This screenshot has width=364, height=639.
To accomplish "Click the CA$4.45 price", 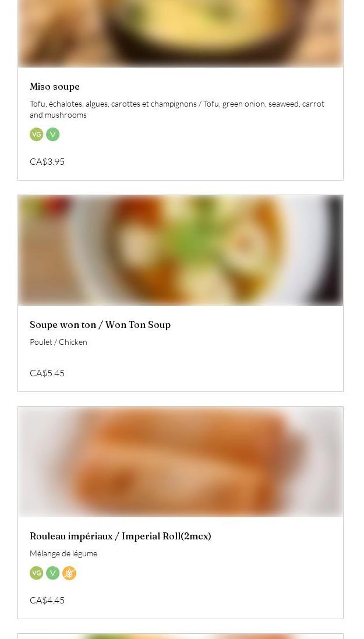I will click(x=47, y=601).
